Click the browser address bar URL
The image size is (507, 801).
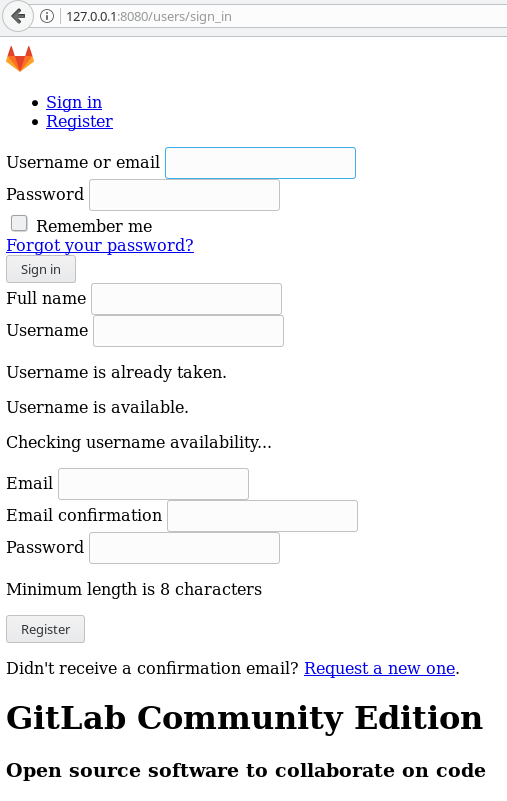[x=149, y=16]
